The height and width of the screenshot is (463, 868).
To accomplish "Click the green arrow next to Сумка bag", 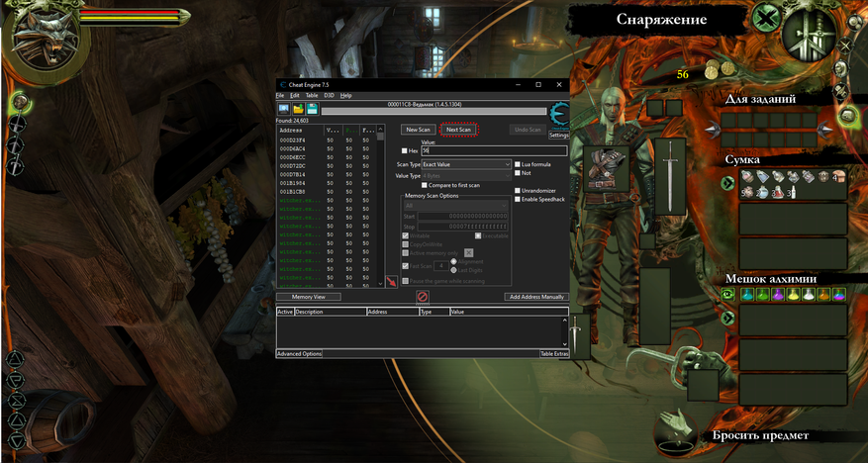I will [x=727, y=183].
